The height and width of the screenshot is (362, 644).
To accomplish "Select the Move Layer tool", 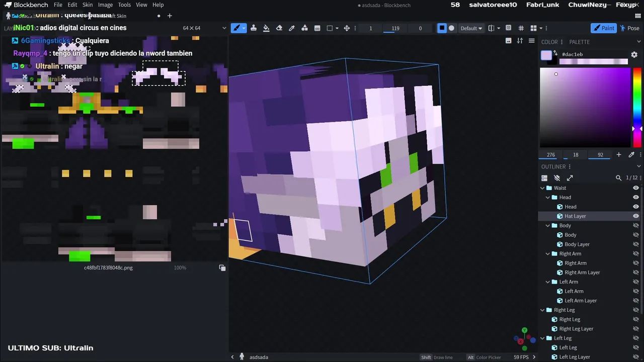I will [x=347, y=28].
